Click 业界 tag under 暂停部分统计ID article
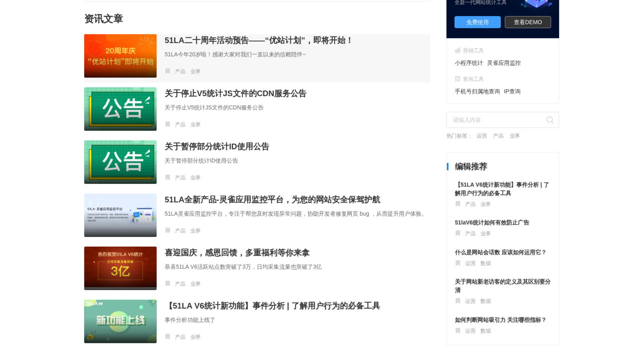 pyautogui.click(x=195, y=178)
